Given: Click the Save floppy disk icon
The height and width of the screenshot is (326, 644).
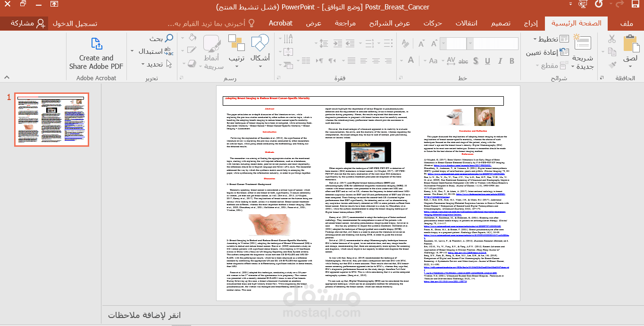Looking at the screenshot, I should pyautogui.click(x=635, y=4).
